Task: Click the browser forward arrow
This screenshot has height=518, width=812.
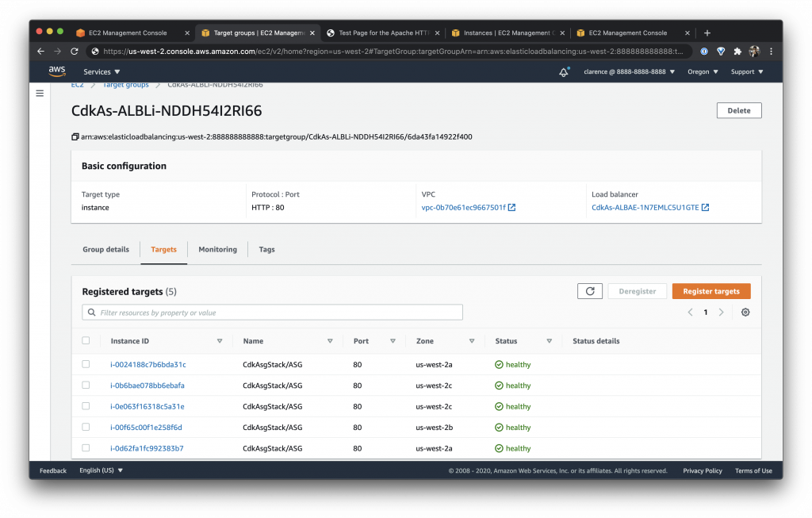Action: [57, 52]
